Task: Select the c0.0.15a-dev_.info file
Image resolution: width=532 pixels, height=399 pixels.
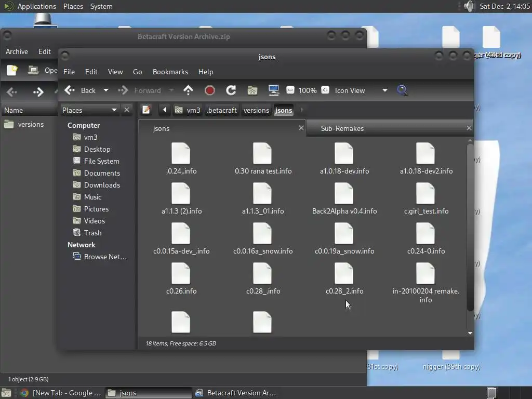Action: coord(181,239)
